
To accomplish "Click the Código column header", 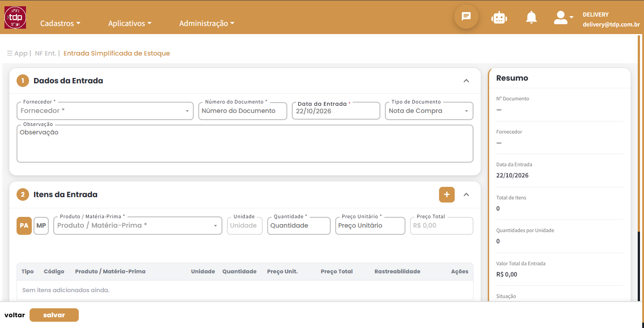I will point(54,272).
